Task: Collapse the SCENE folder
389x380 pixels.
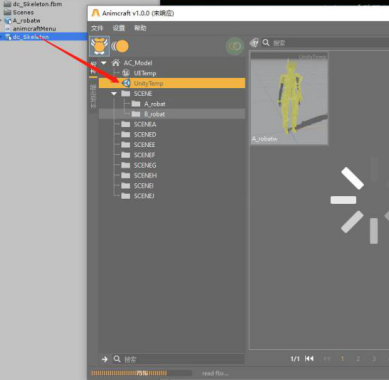Action: (x=114, y=94)
